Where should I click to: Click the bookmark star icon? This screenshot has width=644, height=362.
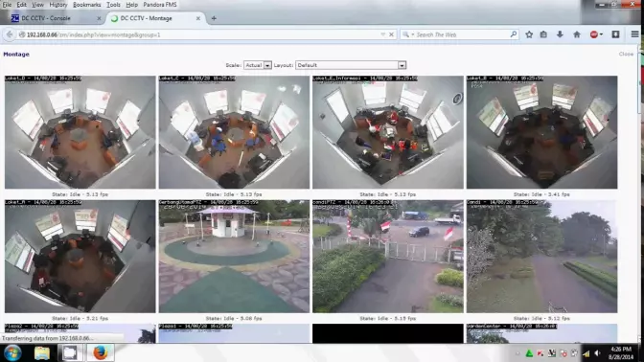(x=529, y=34)
